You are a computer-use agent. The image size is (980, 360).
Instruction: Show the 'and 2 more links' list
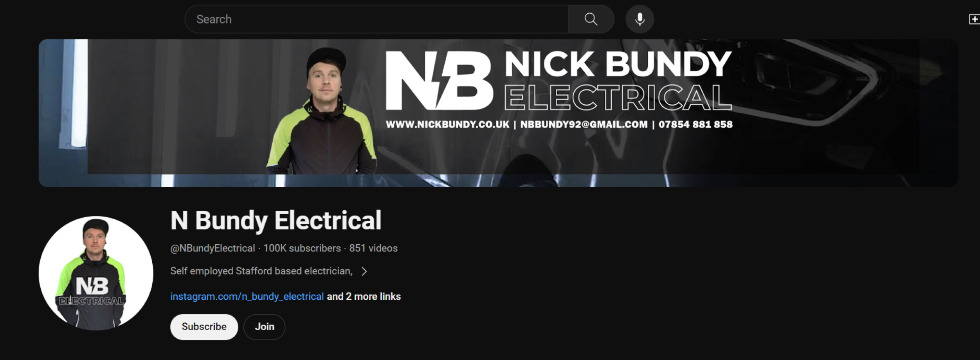tap(364, 296)
